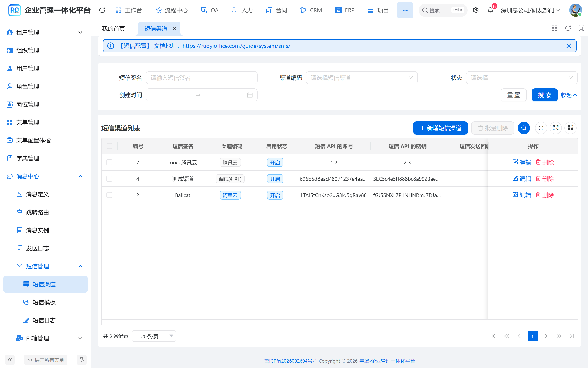Viewport: 588px width, 368px height.
Task: Click 展开所有菜单 button
Action: 46,360
